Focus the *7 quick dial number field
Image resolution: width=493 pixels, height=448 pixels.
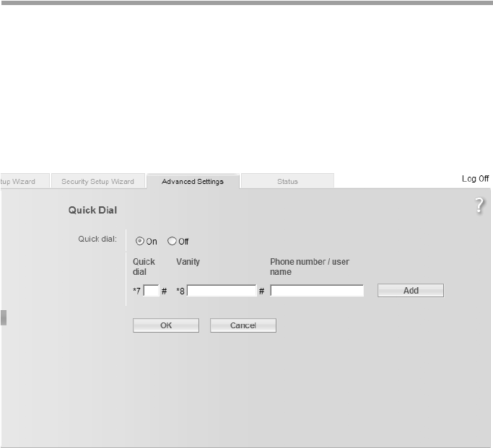coord(152,291)
